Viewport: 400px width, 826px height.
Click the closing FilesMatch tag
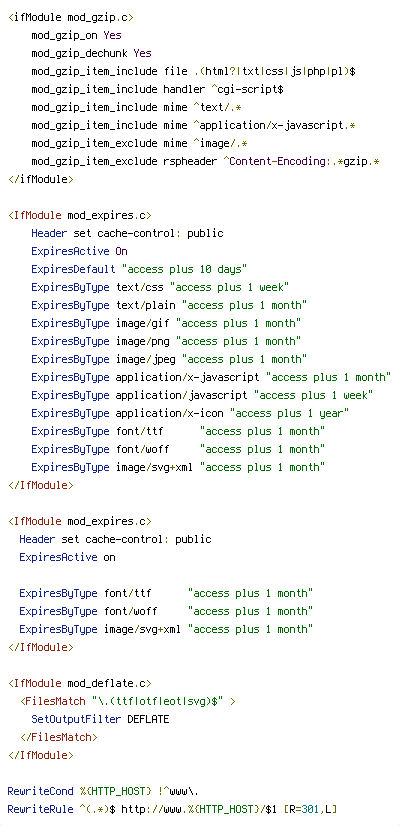coord(58,738)
